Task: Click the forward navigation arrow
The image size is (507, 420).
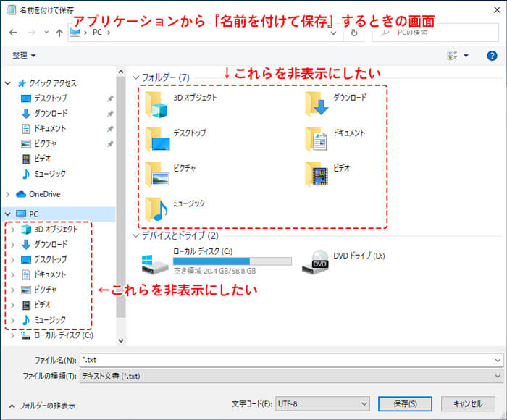Action: tap(31, 33)
